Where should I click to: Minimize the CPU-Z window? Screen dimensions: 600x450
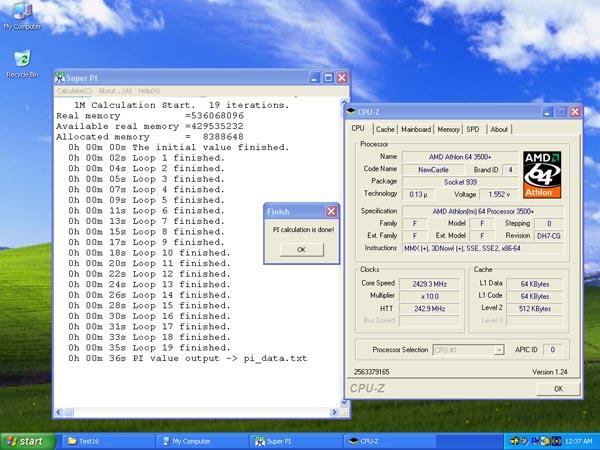click(x=548, y=112)
